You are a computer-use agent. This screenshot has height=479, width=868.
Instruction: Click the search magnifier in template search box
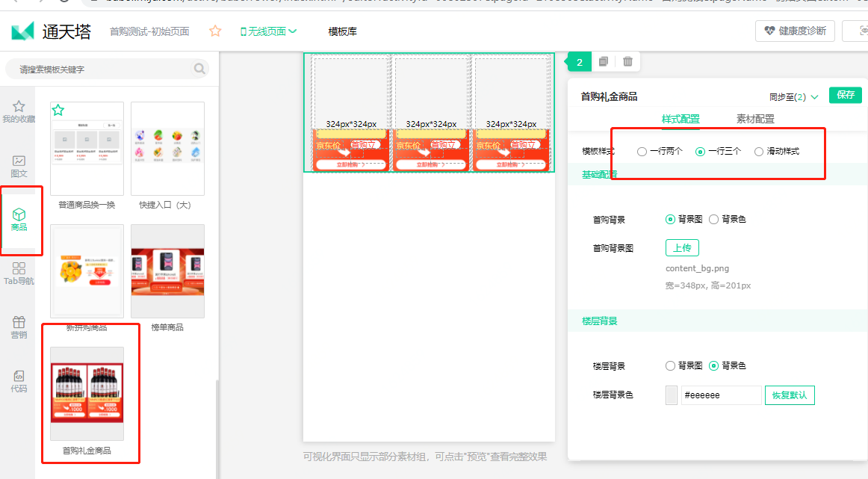click(199, 68)
